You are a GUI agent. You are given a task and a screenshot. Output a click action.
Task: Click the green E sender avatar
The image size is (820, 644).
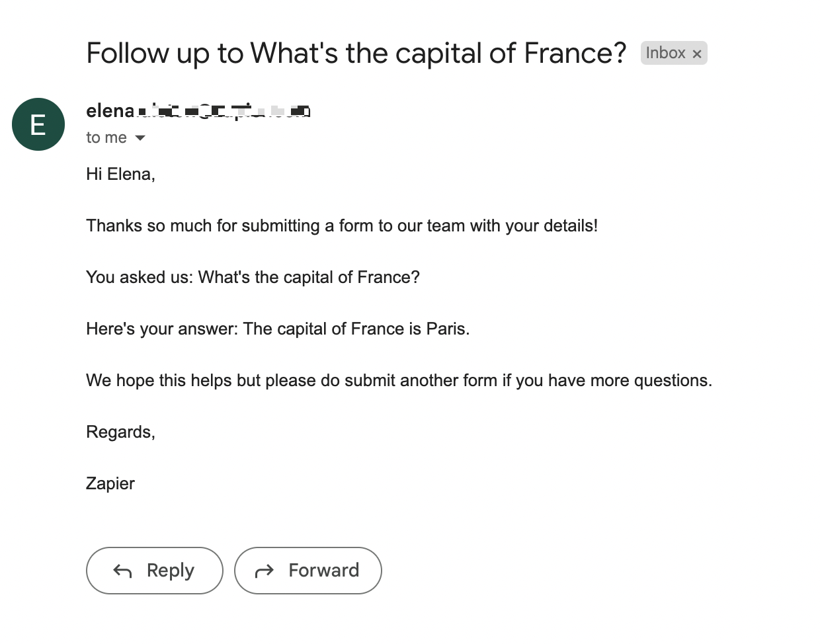coord(38,124)
